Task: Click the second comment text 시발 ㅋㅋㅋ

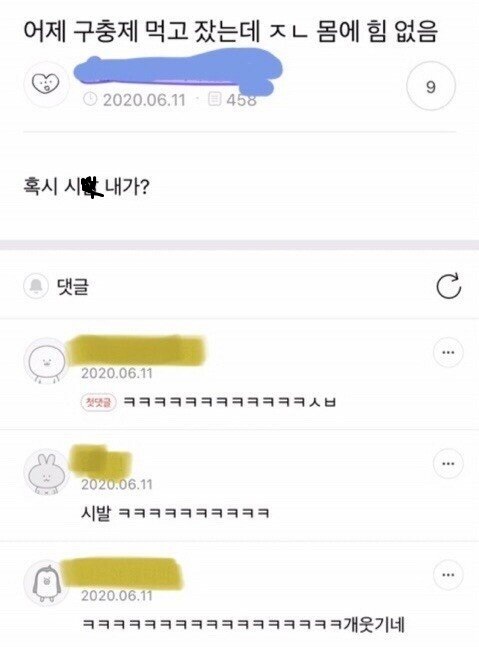Action: pyautogui.click(x=175, y=513)
